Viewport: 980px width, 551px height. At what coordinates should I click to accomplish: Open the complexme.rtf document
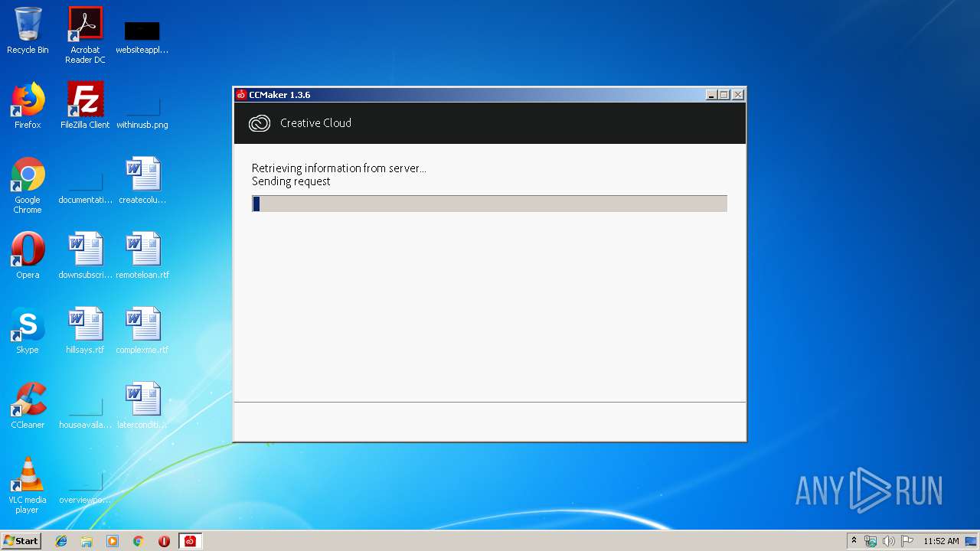click(142, 331)
